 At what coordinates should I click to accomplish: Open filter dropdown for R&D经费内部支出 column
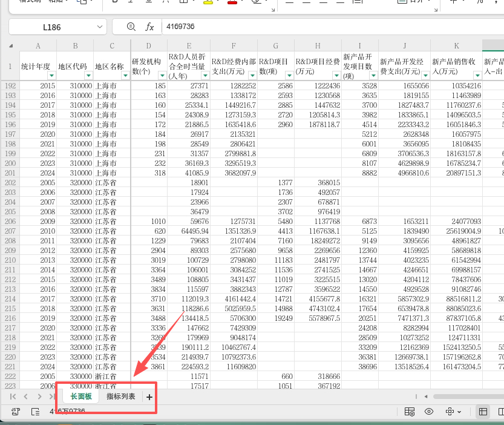click(253, 76)
